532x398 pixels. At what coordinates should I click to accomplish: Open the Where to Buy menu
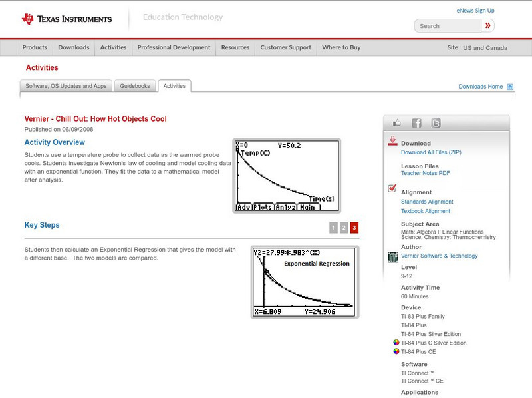(341, 47)
